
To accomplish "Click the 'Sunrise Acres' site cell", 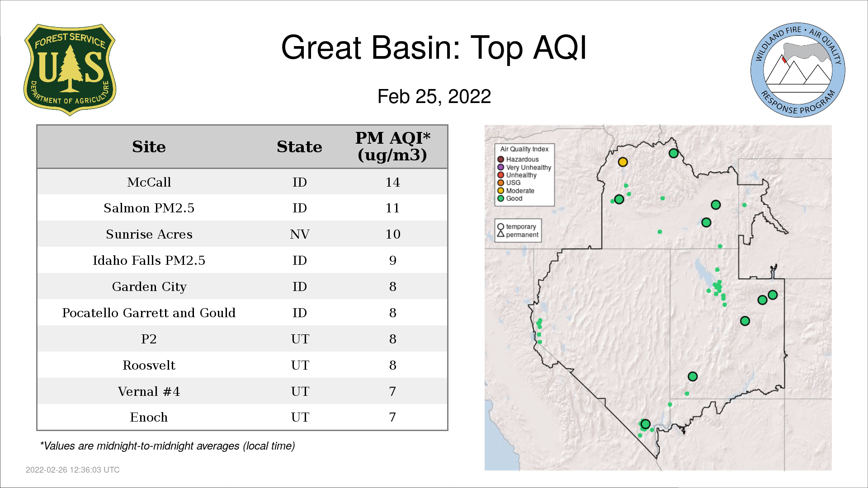I will pyautogui.click(x=149, y=234).
